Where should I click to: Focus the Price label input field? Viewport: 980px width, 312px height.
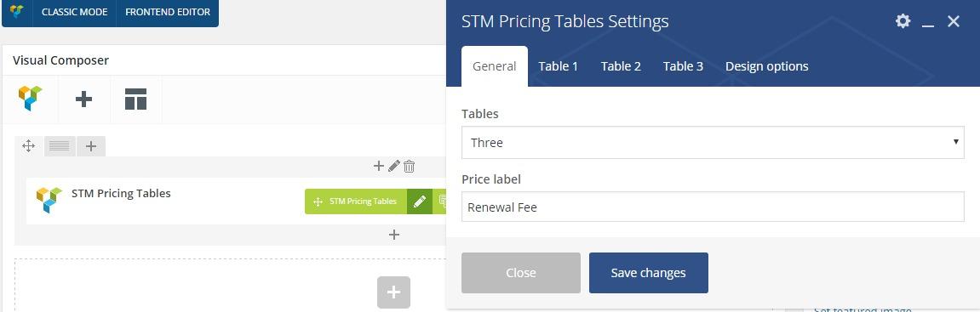tap(713, 207)
